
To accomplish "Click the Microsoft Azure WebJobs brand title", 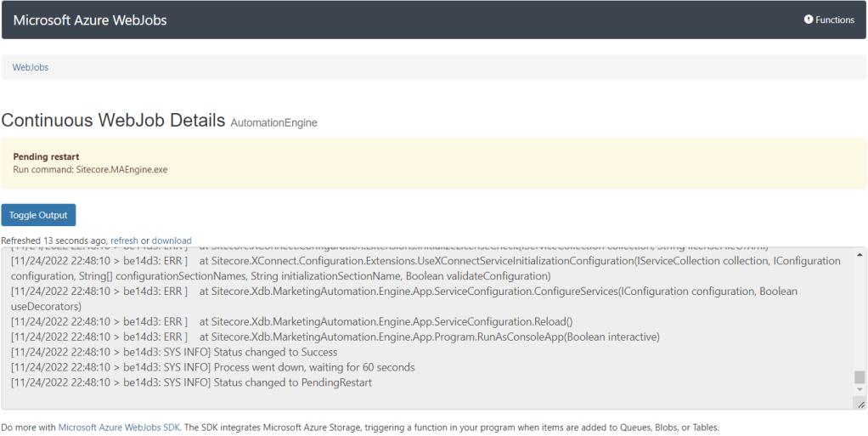I will pyautogui.click(x=90, y=20).
